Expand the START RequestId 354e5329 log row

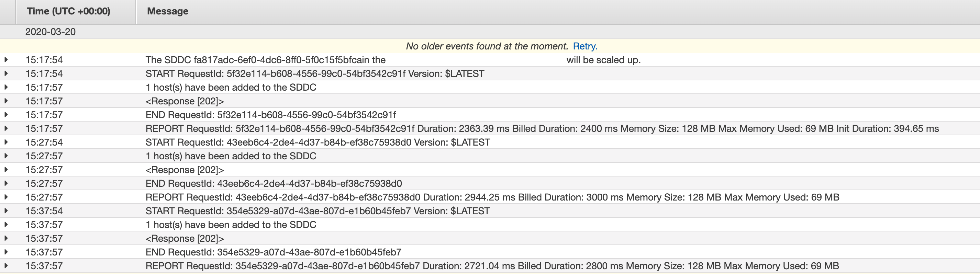click(x=6, y=210)
